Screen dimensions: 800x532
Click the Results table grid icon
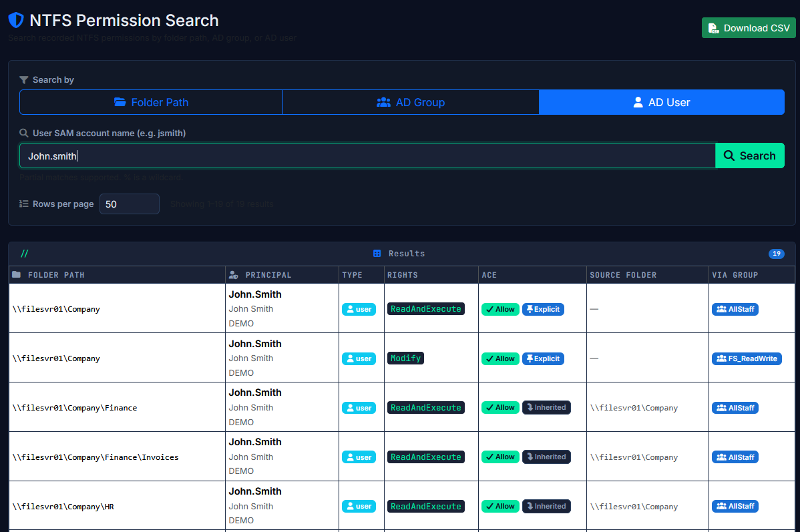377,254
